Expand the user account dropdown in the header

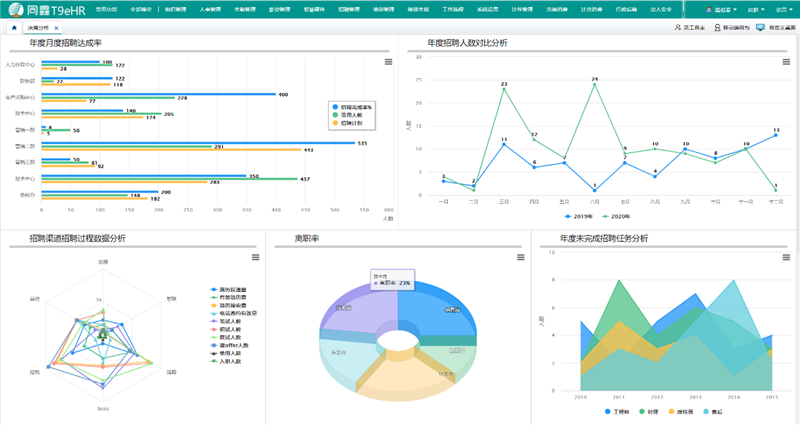pyautogui.click(x=727, y=9)
